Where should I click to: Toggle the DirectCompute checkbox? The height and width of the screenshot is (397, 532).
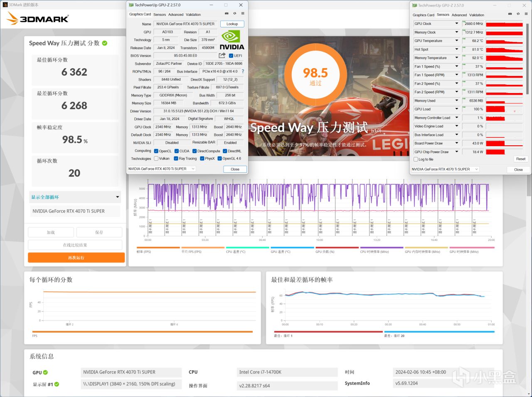195,151
